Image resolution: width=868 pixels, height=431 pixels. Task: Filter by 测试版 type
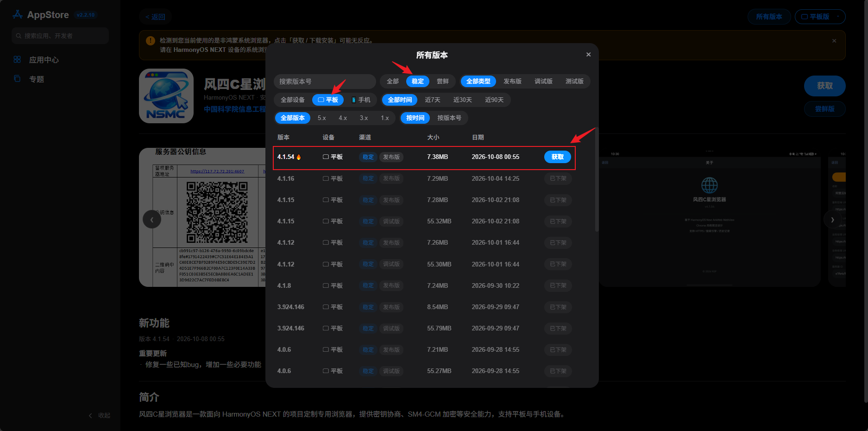click(x=574, y=81)
